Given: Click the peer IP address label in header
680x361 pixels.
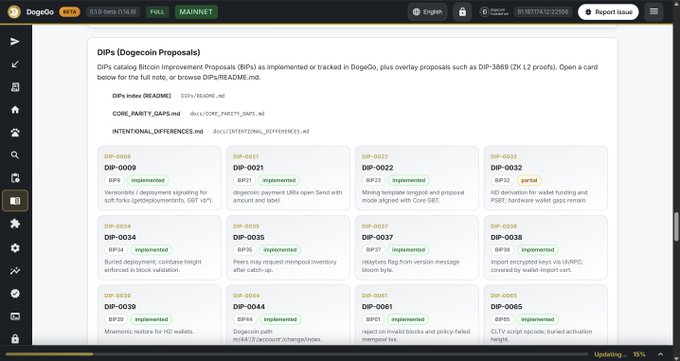Looking at the screenshot, I should 543,12.
